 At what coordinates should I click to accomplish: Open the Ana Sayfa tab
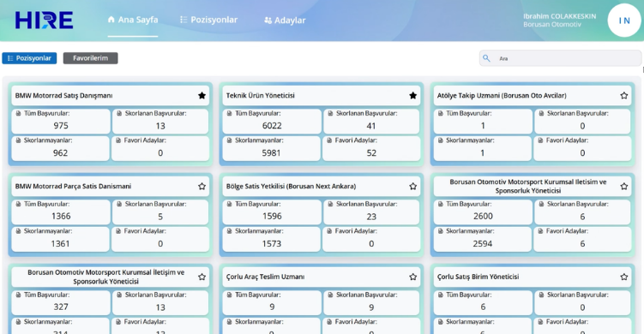(x=133, y=20)
